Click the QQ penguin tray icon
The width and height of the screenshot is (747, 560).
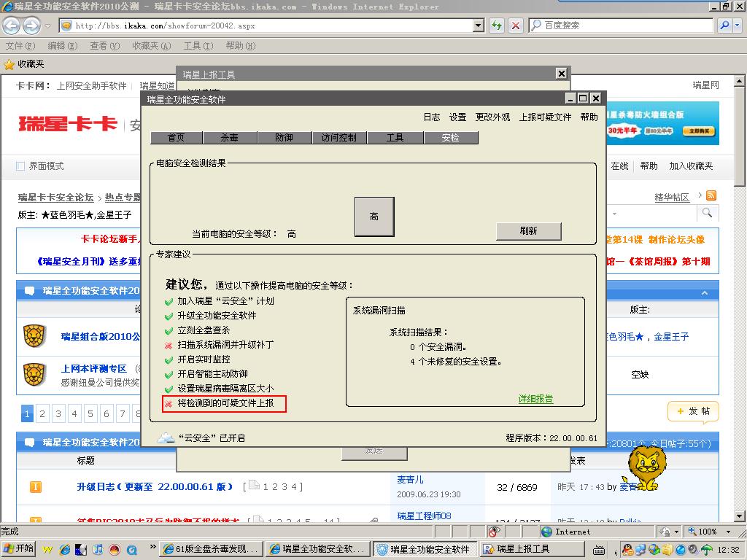tap(627, 550)
